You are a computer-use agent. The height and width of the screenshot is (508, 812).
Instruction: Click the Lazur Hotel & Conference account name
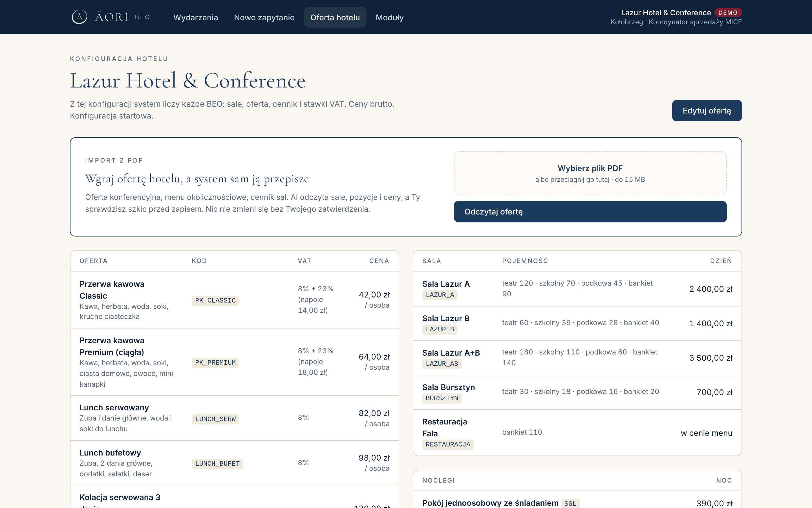coord(666,12)
